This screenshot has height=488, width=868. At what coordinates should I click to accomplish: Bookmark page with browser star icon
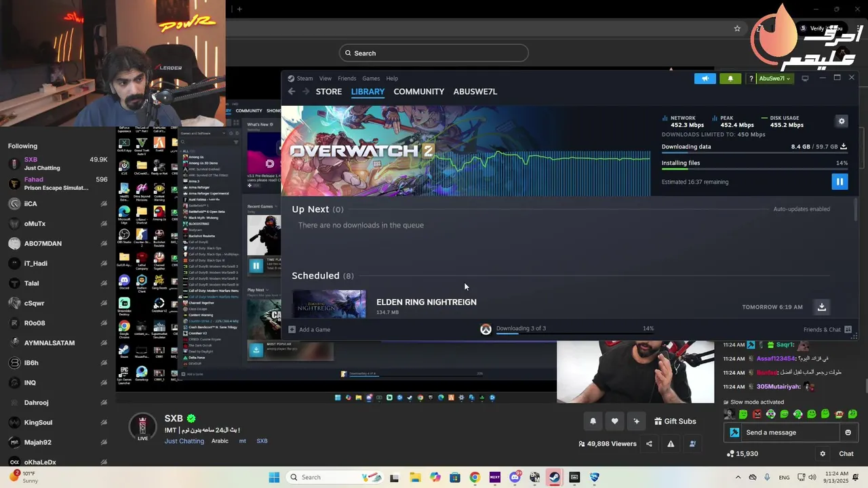click(x=737, y=28)
